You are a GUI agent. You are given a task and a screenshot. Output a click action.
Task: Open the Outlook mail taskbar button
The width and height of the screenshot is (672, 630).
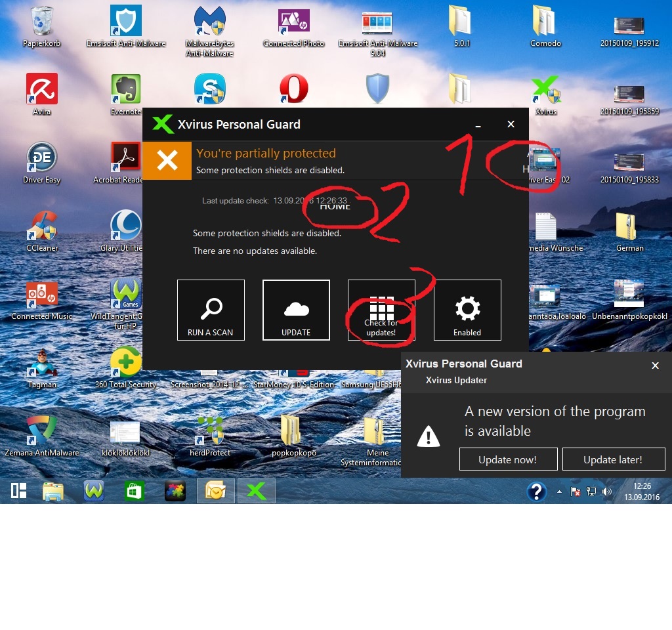215,491
